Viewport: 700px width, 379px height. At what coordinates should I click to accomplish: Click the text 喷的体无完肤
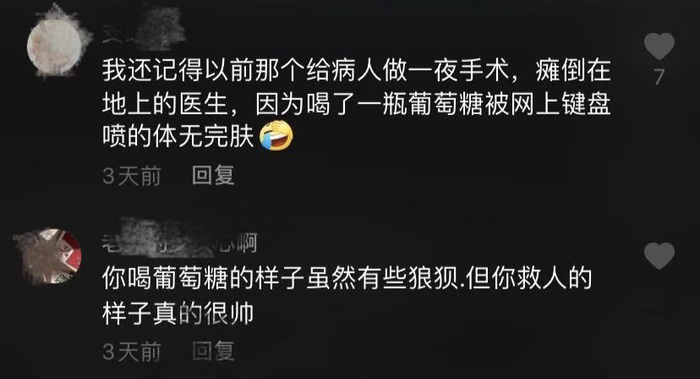coord(178,136)
